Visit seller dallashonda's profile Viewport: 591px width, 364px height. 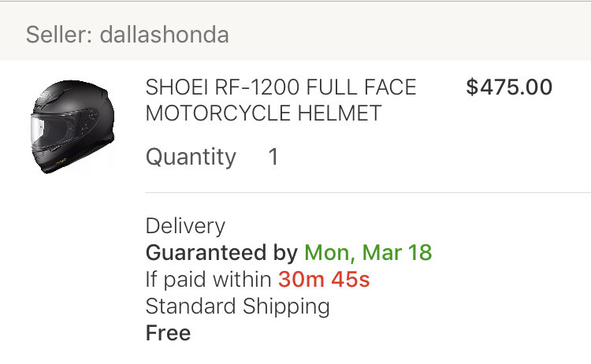click(x=164, y=35)
